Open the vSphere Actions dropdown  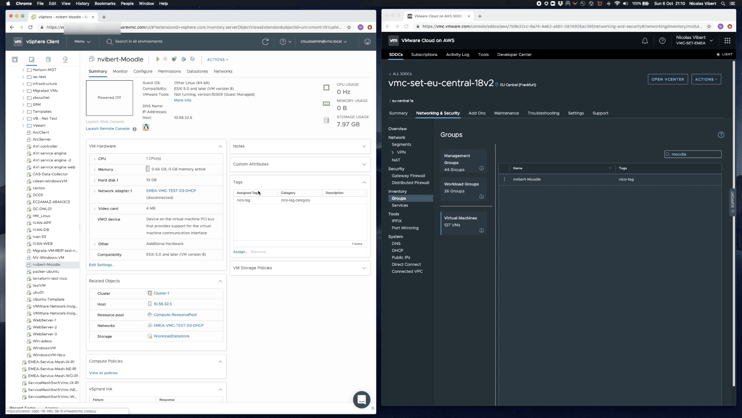tap(217, 59)
